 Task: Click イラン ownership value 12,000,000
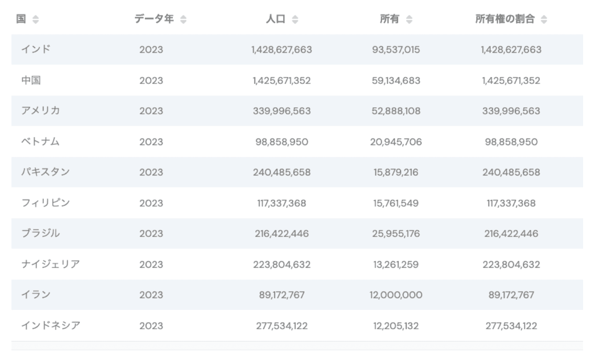[396, 295]
